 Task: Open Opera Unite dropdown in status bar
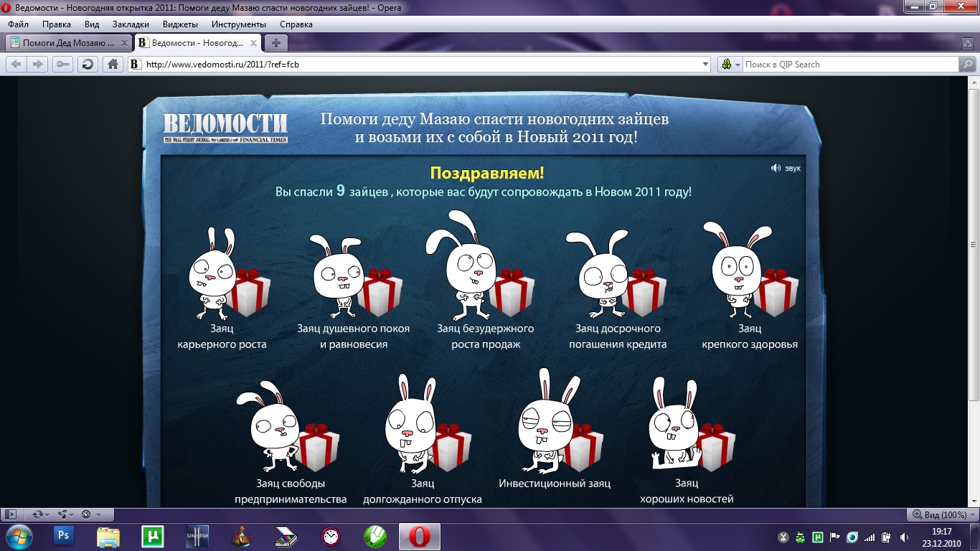click(65, 514)
